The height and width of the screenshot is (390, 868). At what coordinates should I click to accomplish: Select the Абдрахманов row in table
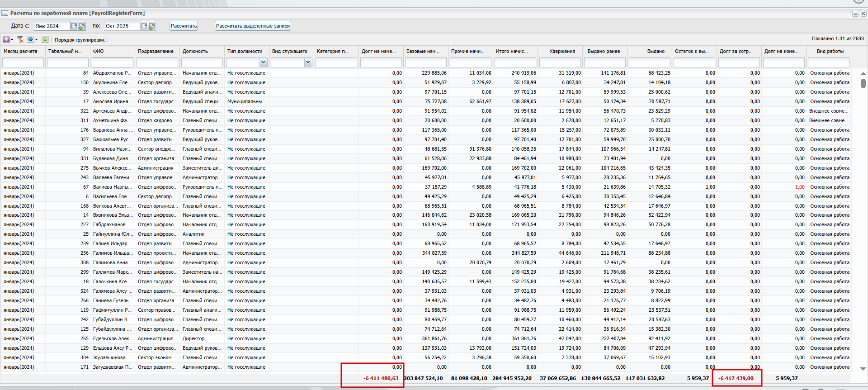pyautogui.click(x=112, y=73)
